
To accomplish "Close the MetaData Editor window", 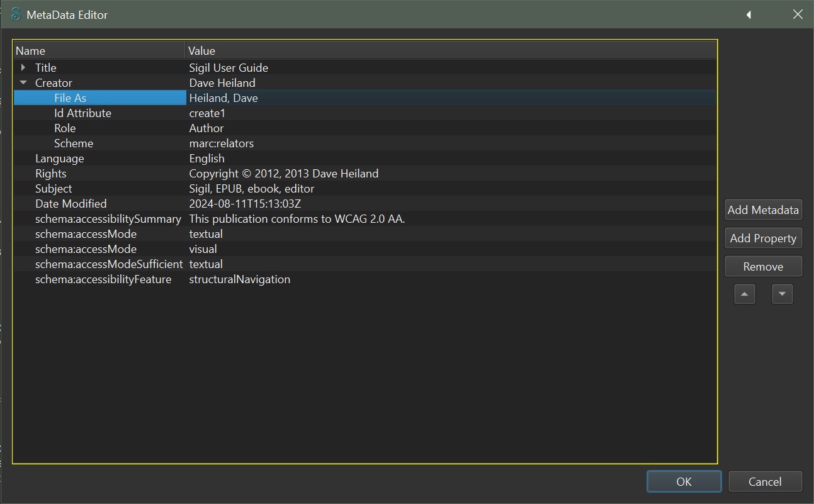I will coord(798,14).
